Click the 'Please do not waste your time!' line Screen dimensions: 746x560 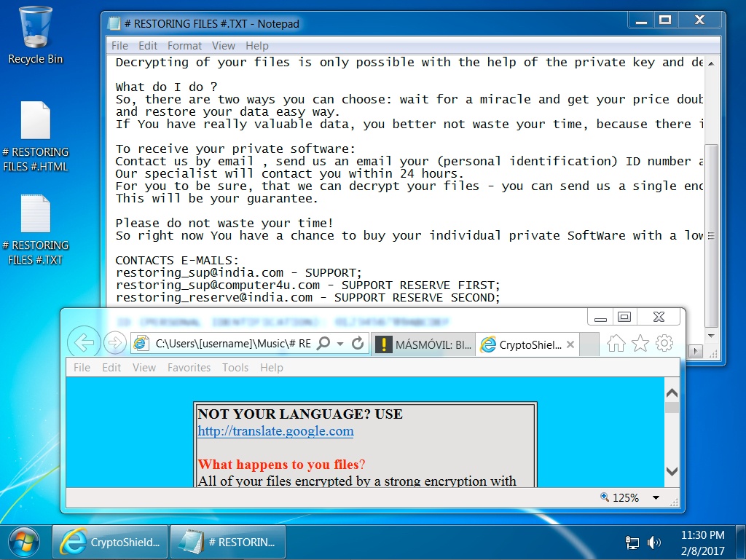(x=224, y=224)
